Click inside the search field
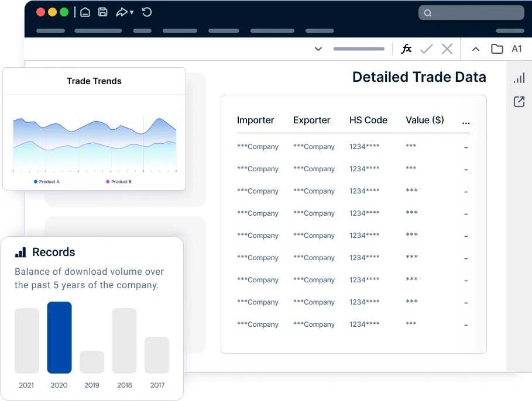 point(471,12)
